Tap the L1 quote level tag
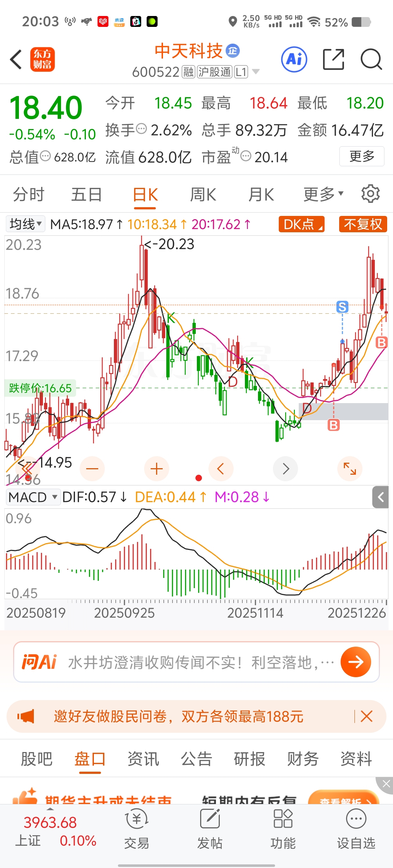This screenshot has height=868, width=393. (x=241, y=72)
